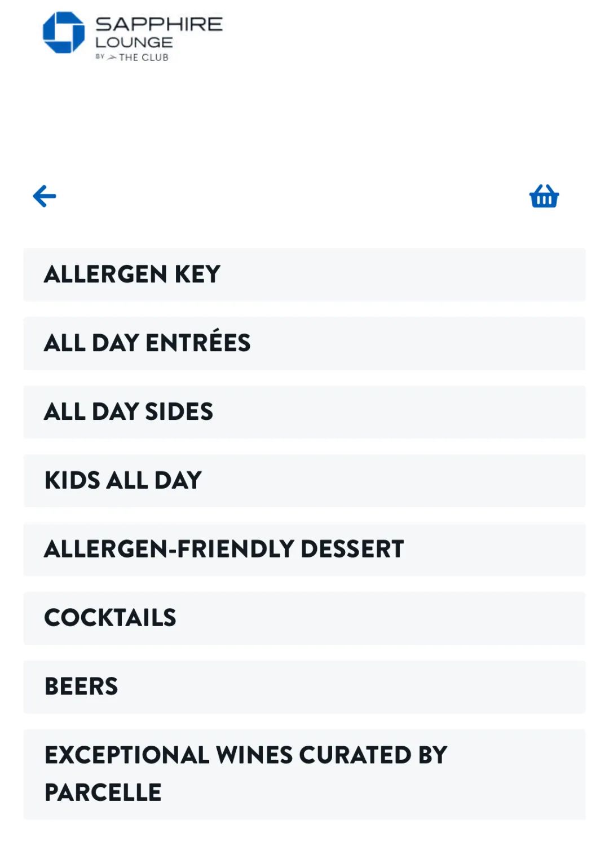
Task: Tap the Sapphire Lounge wordmark
Action: (x=158, y=32)
